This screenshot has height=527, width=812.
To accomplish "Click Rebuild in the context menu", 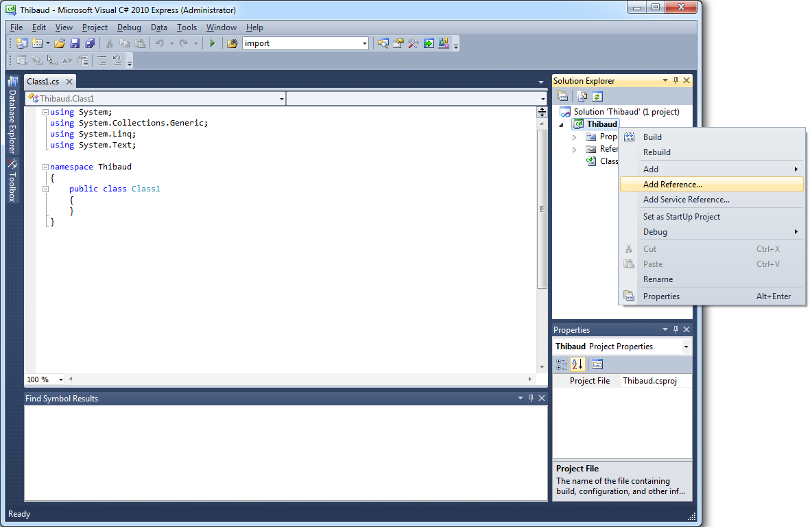I will coord(656,152).
